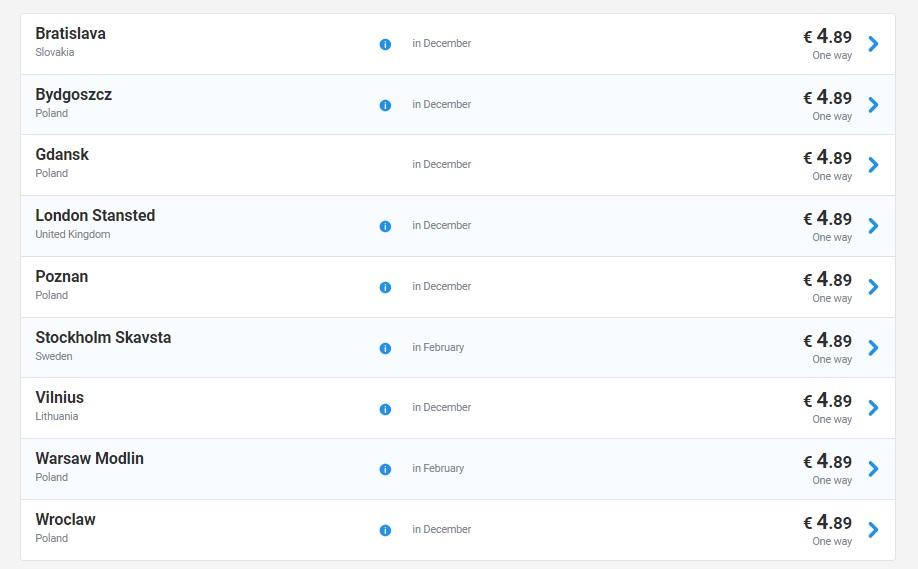Click the London Stansted destination title
The image size is (918, 569).
point(95,216)
